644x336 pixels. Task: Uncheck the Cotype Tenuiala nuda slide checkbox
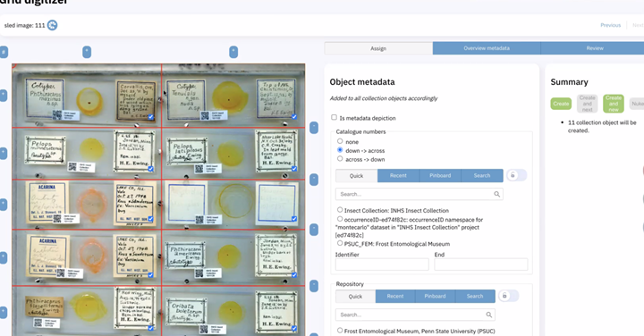coord(294,117)
